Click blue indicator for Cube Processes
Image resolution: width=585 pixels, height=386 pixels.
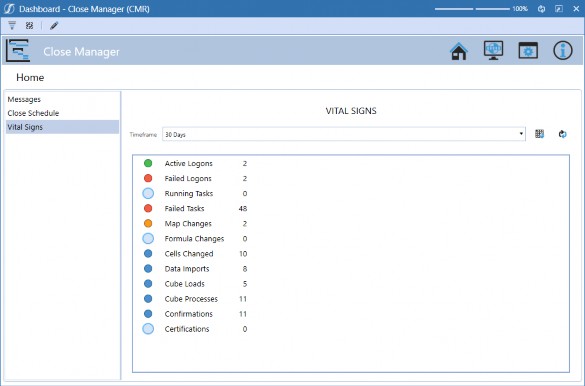[x=148, y=299]
